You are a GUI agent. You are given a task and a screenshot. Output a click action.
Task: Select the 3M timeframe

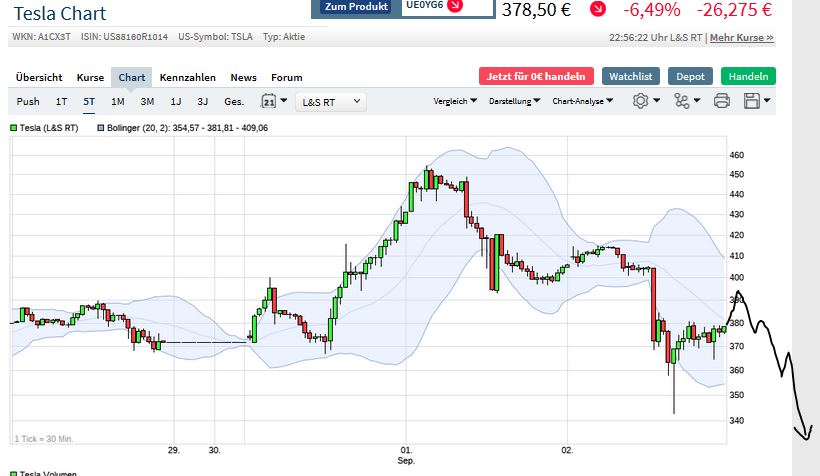147,101
